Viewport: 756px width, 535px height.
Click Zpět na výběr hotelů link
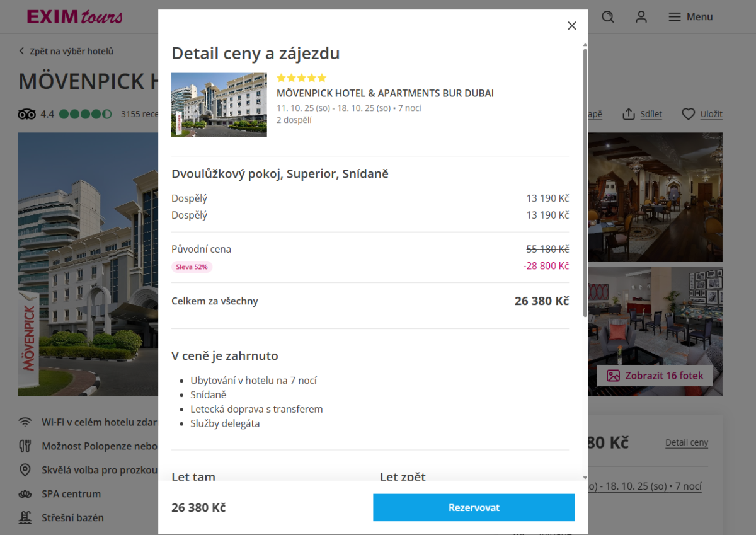pyautogui.click(x=71, y=52)
